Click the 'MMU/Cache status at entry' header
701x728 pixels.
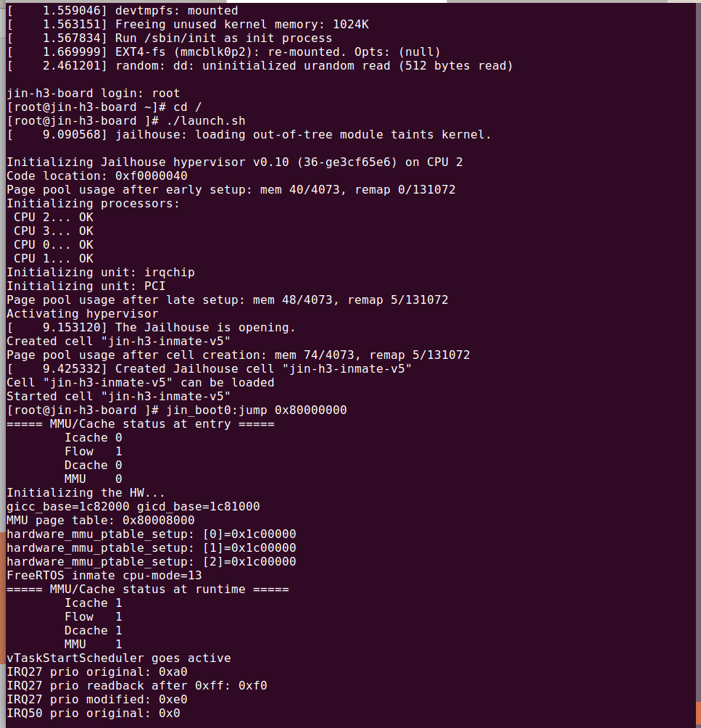(x=140, y=424)
